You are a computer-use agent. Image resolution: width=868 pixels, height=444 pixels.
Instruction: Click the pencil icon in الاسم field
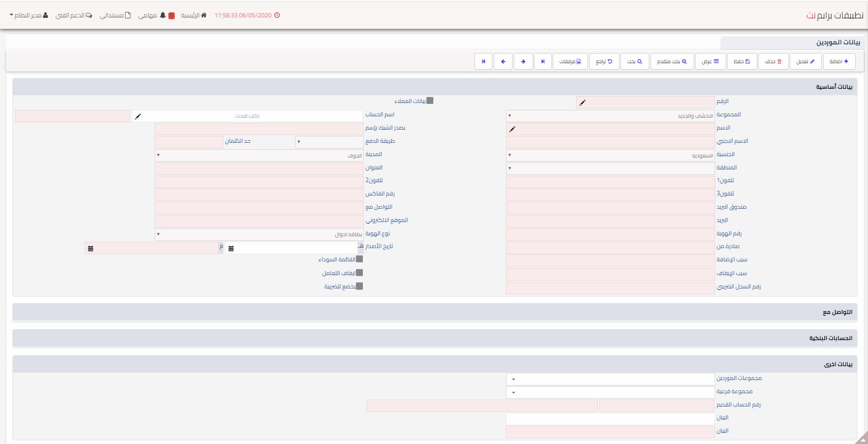tap(512, 129)
